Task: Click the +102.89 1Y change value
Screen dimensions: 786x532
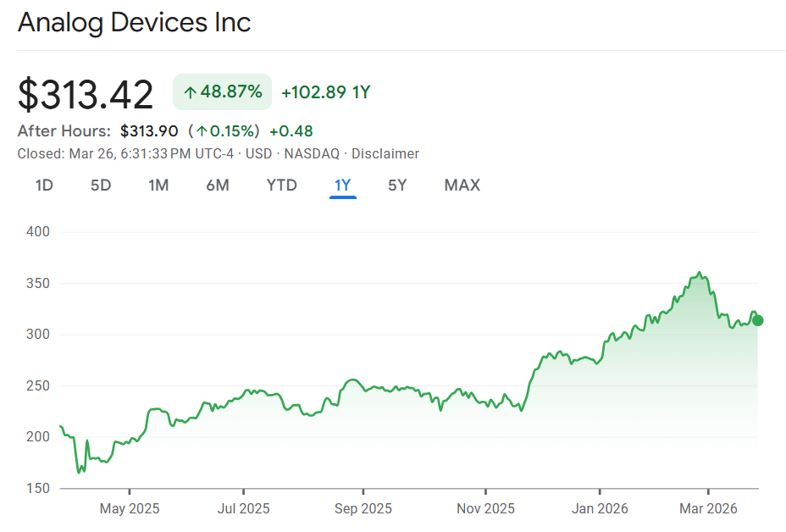Action: (x=326, y=92)
